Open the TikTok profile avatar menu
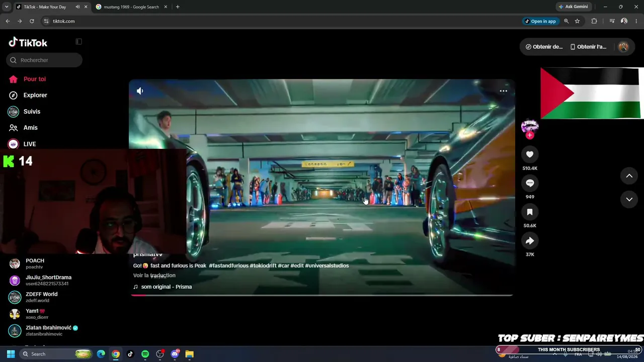This screenshot has height=362, width=644. pos(623,47)
